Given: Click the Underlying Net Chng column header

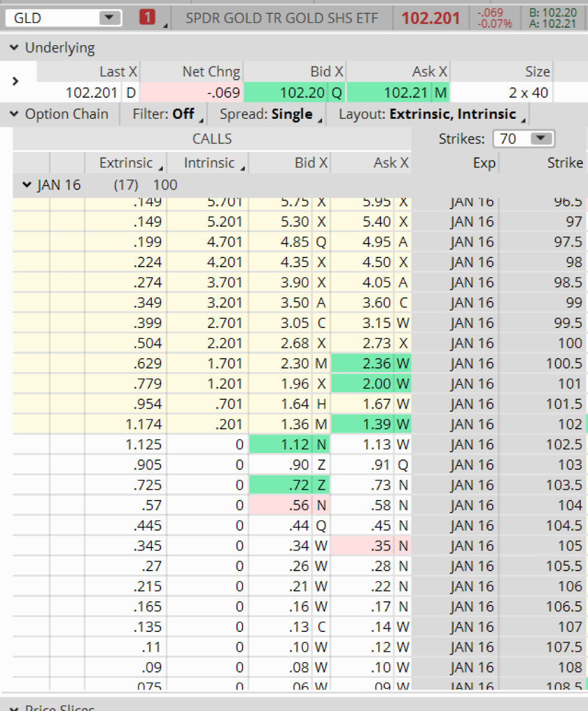Looking at the screenshot, I should click(192, 72).
